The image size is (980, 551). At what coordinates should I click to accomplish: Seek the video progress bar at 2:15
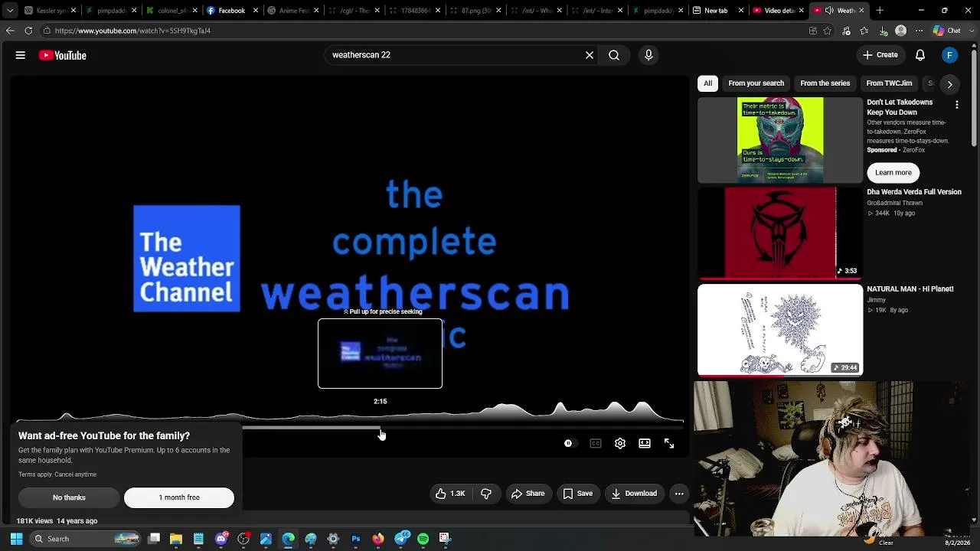pos(381,428)
